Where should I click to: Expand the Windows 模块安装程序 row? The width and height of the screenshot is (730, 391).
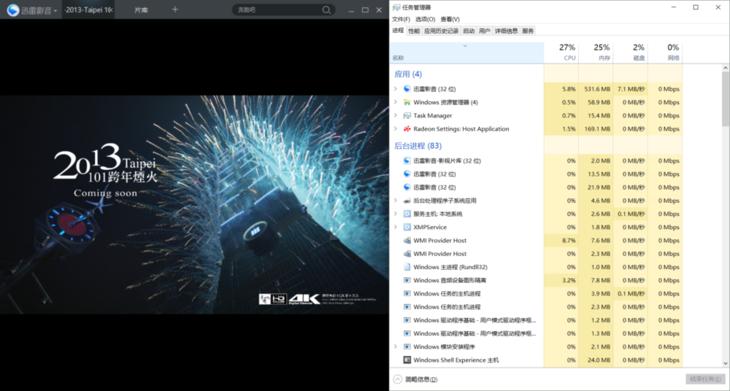click(396, 347)
